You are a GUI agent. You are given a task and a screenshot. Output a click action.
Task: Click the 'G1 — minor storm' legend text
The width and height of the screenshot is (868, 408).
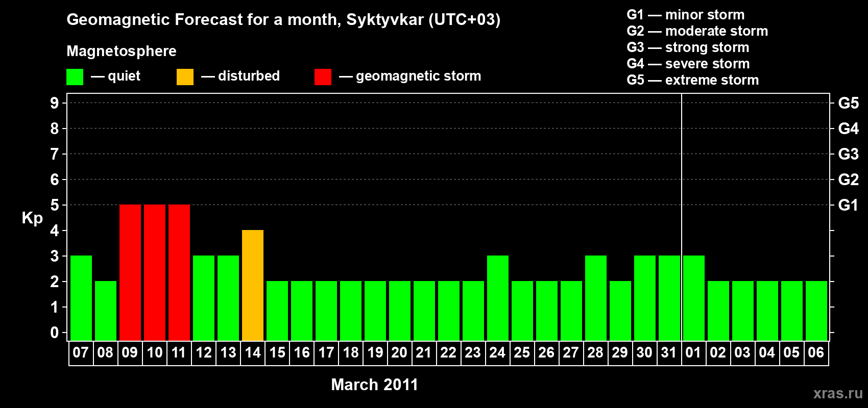pyautogui.click(x=686, y=15)
